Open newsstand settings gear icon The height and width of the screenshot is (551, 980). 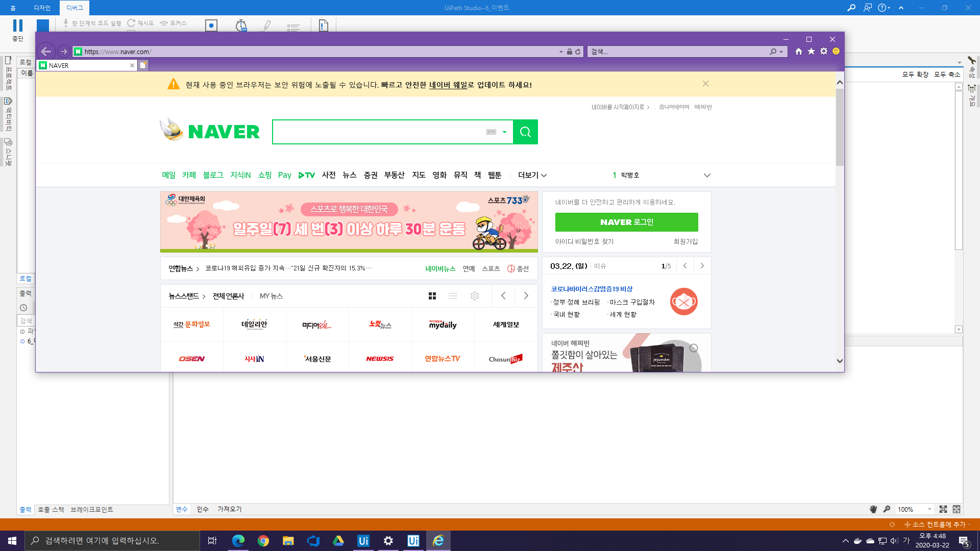coord(475,296)
